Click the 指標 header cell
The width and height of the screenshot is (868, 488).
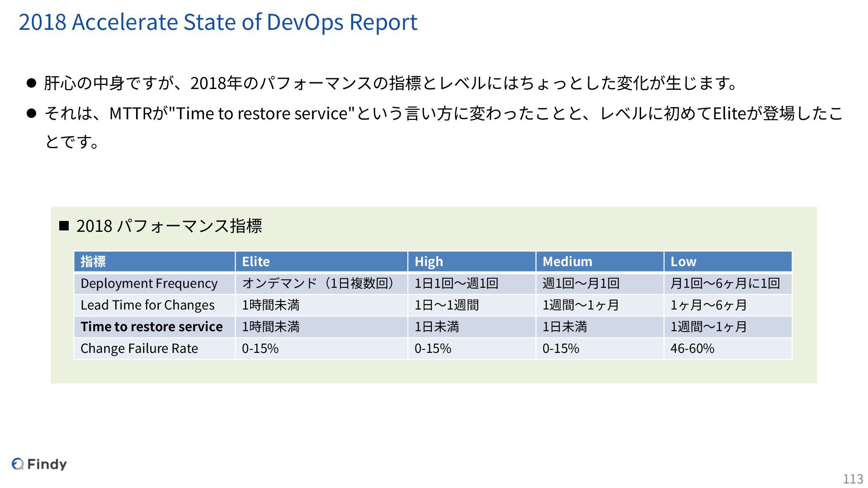pyautogui.click(x=93, y=262)
